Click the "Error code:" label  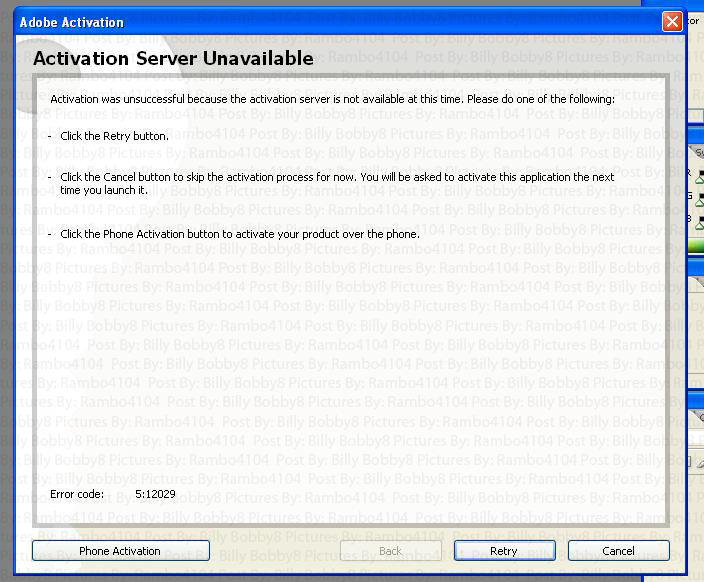click(x=77, y=494)
